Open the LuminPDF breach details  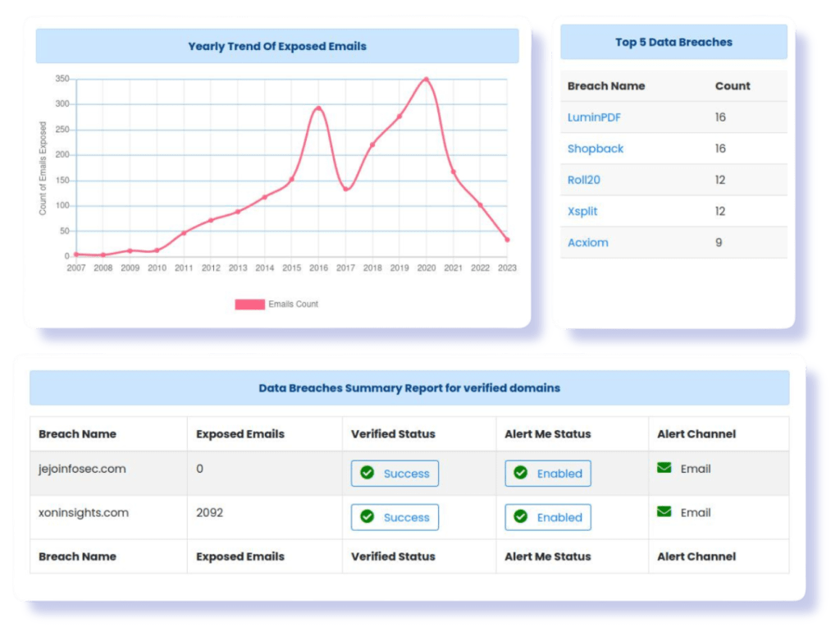tap(594, 117)
